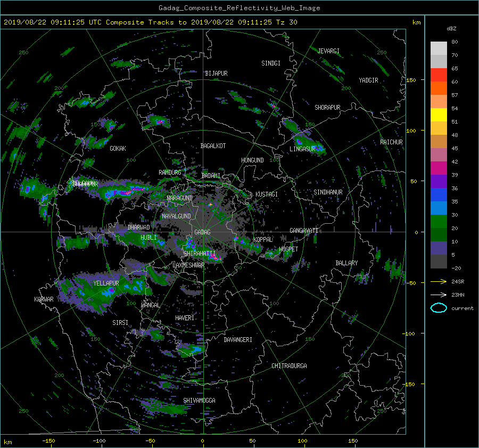Click the SINDGI city label
This screenshot has height=448, width=479.
pos(271,63)
